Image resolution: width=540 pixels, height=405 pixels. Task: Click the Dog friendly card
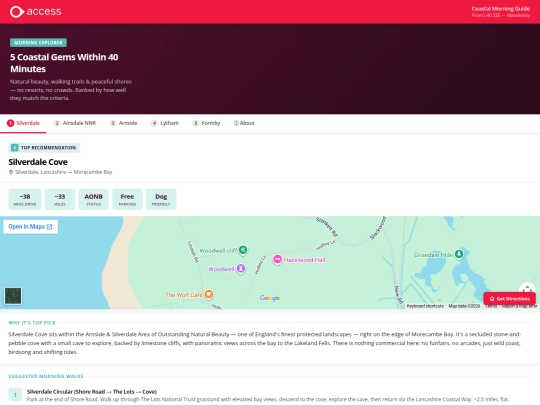161,199
